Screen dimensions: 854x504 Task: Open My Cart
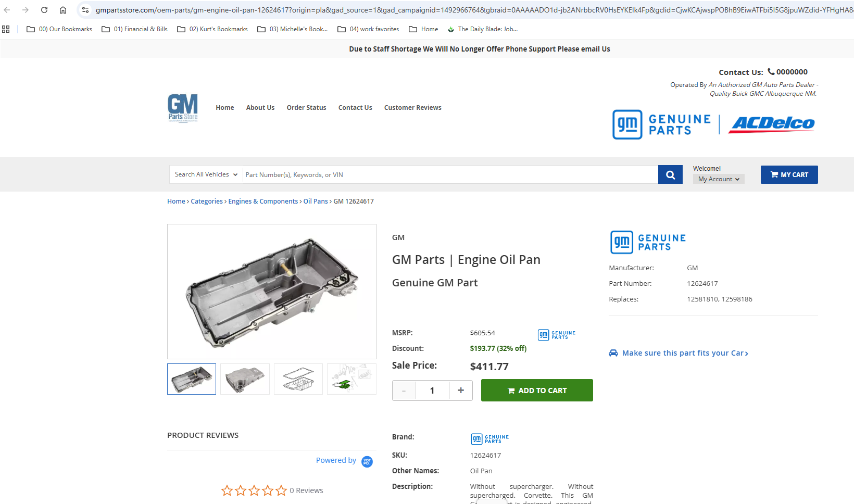pos(789,175)
